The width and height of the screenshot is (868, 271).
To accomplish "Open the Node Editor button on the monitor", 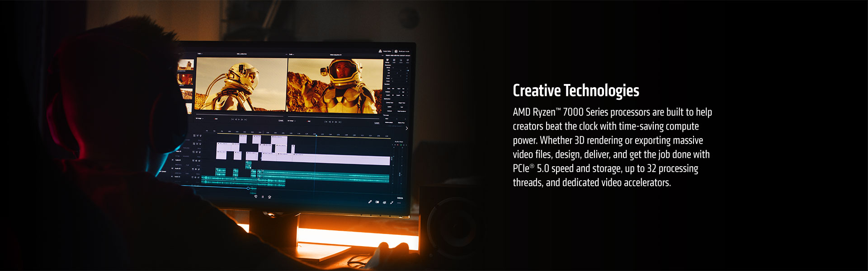I will point(385,51).
